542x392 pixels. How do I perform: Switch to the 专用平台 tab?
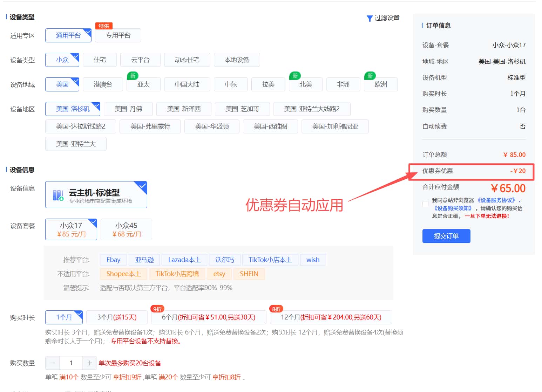coord(118,35)
